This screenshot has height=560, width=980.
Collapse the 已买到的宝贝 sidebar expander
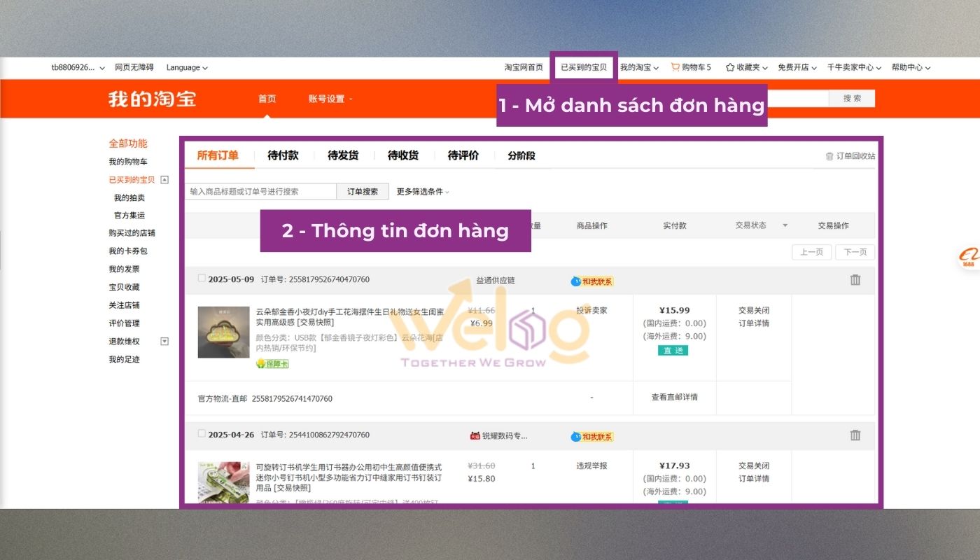pyautogui.click(x=164, y=180)
